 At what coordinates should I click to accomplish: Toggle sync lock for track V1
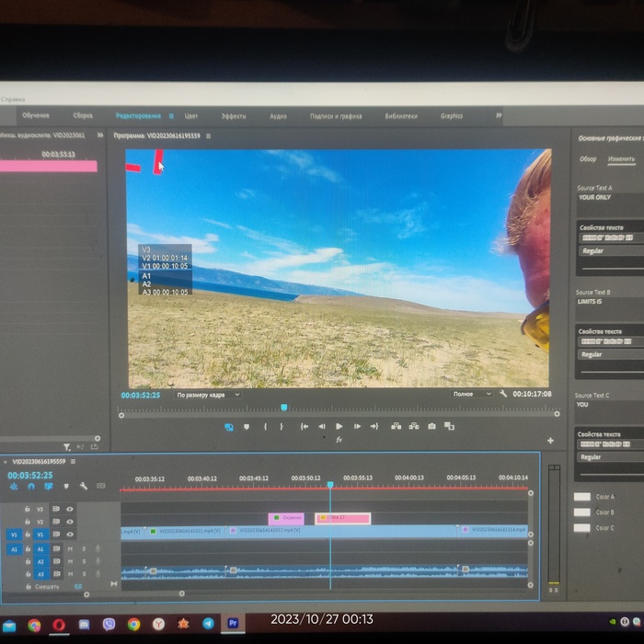coord(56,535)
